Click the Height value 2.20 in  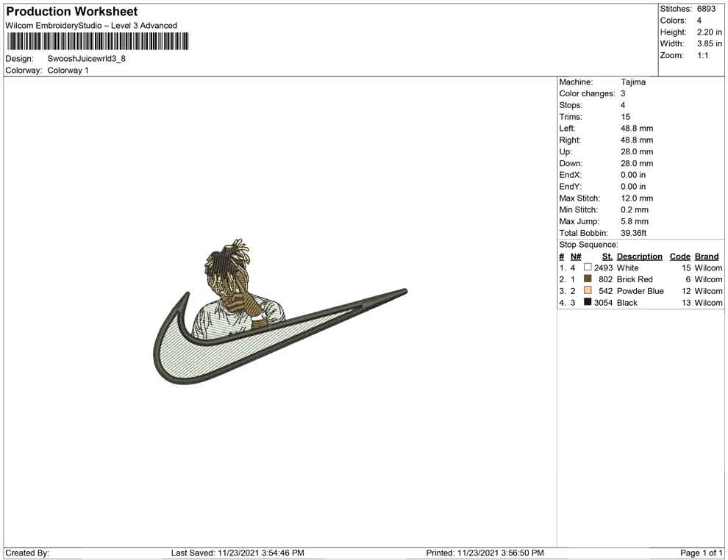pos(710,32)
